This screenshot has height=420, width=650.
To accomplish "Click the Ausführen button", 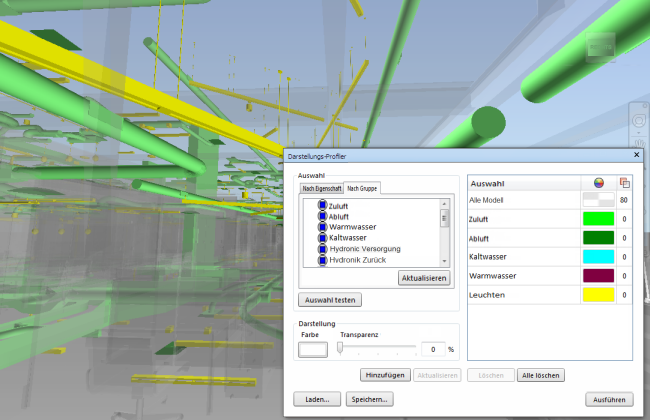I will click(x=609, y=400).
